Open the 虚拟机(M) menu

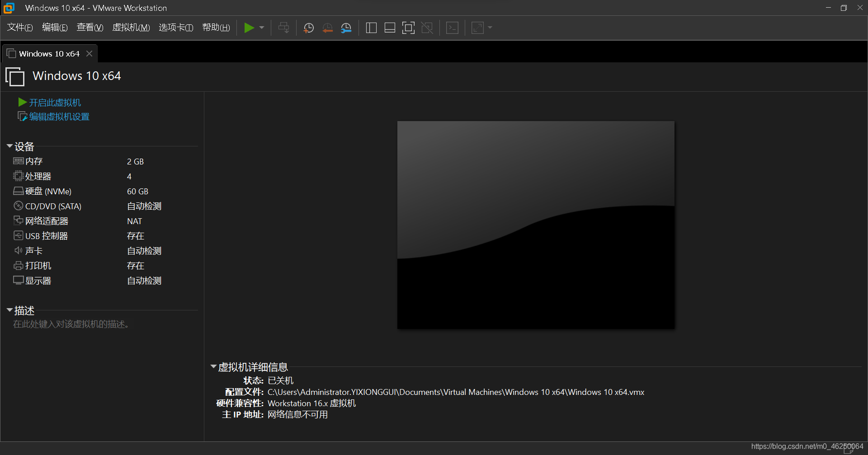(x=131, y=28)
